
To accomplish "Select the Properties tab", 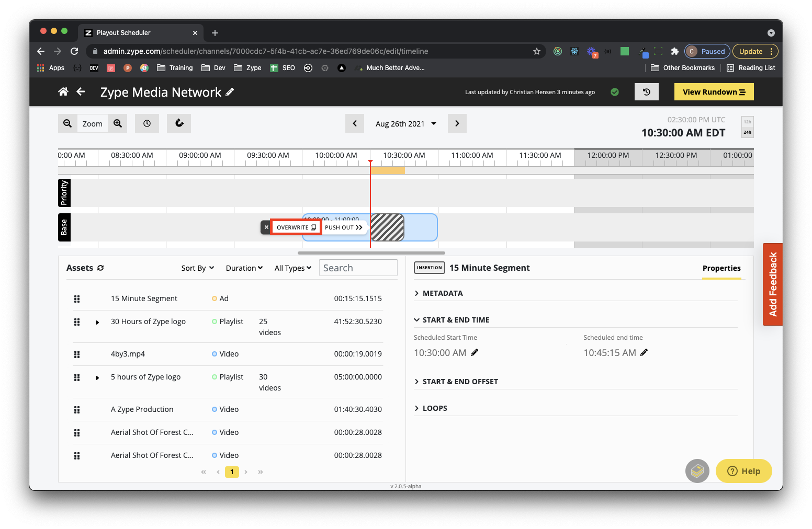I will 721,268.
